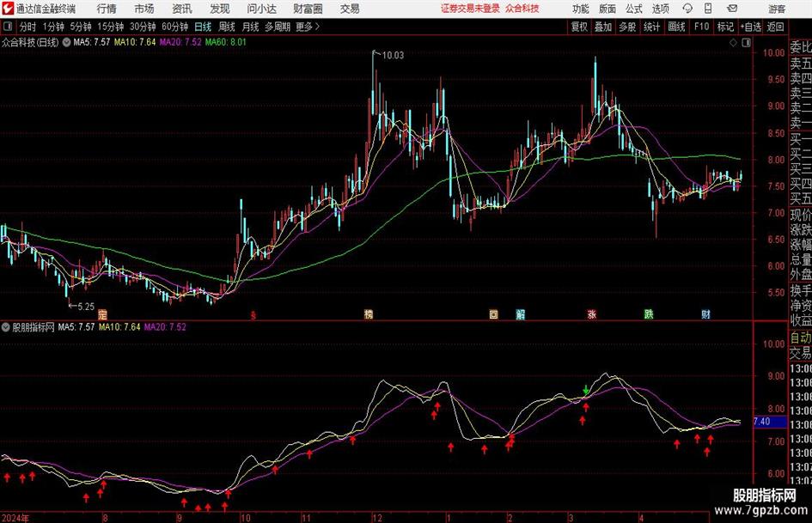
Task: Click the 5.25 low price label
Action: 85,307
